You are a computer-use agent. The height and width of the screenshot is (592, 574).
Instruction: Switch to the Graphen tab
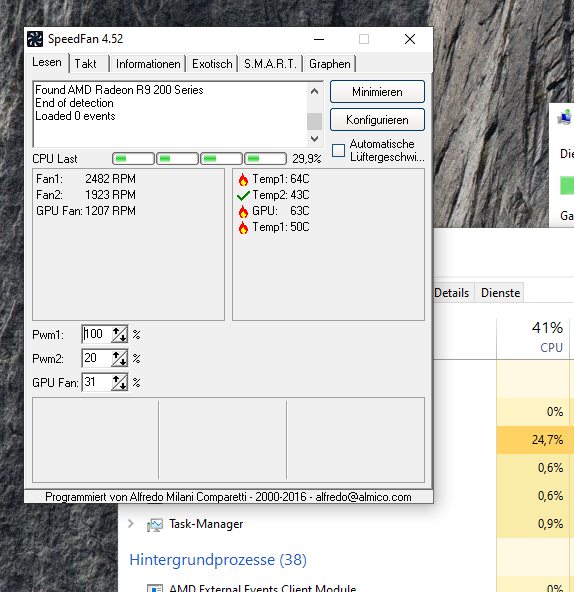330,64
